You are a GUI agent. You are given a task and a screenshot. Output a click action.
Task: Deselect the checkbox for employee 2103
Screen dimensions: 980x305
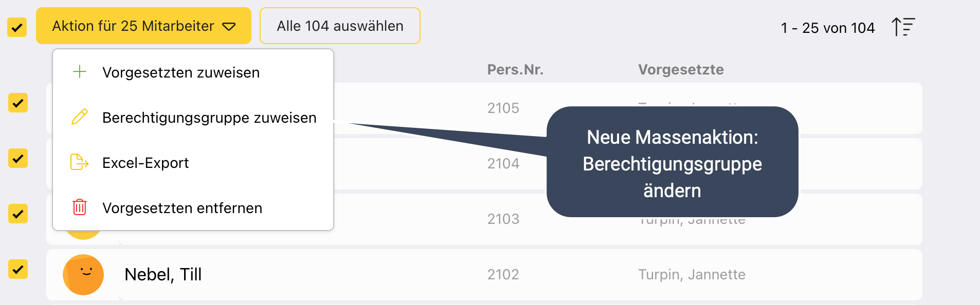coord(18,214)
